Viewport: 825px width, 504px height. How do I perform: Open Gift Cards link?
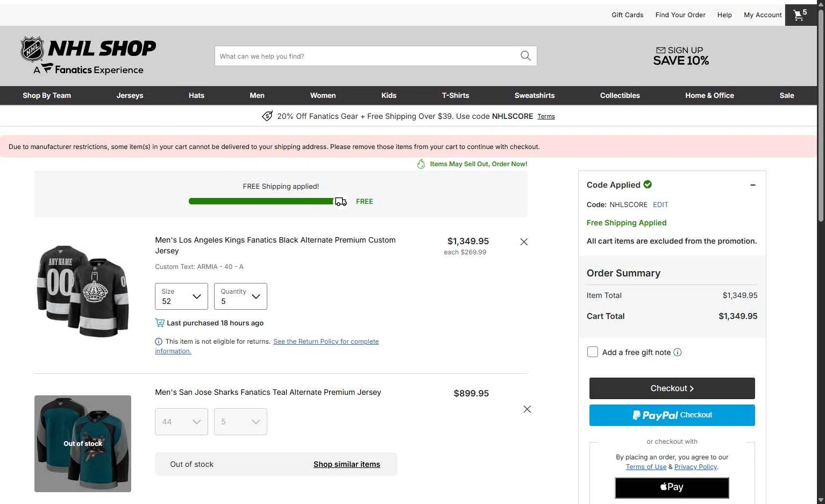point(627,15)
